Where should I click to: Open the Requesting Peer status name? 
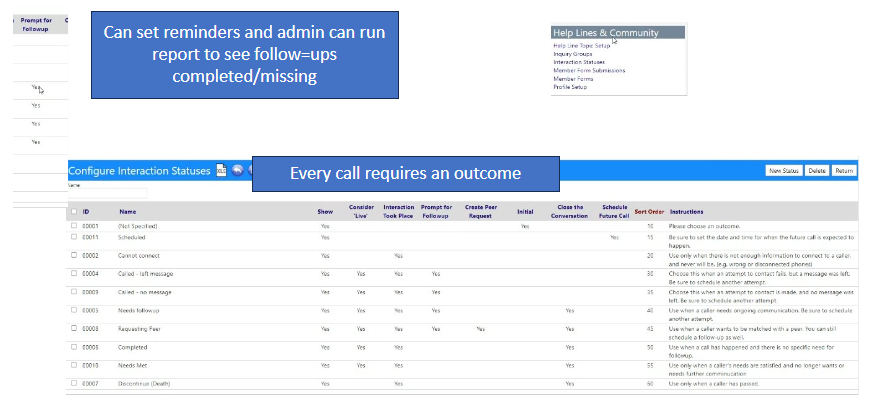139,329
